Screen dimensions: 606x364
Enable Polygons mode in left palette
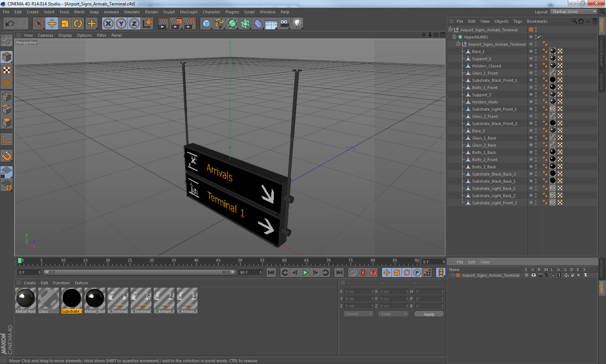tap(7, 123)
